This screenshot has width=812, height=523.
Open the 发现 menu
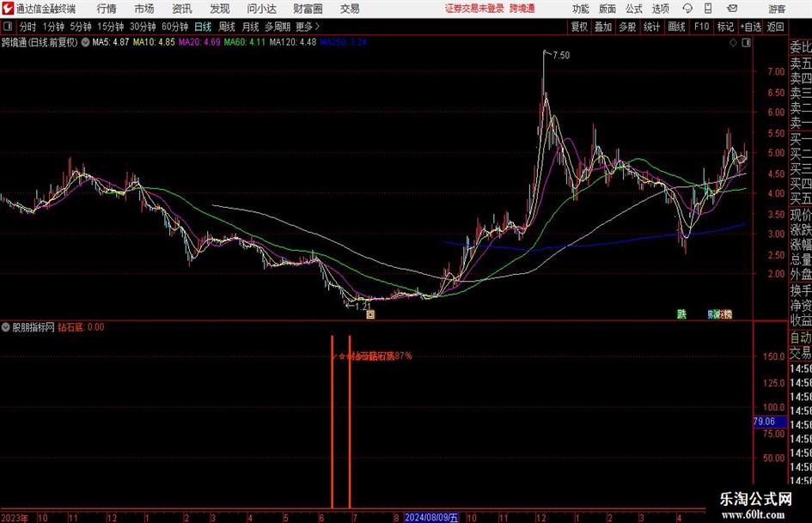click(220, 9)
